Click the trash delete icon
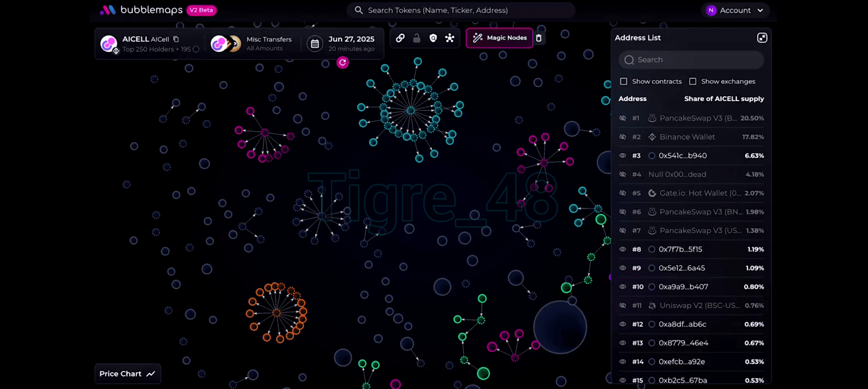The width and height of the screenshot is (868, 389). 538,38
